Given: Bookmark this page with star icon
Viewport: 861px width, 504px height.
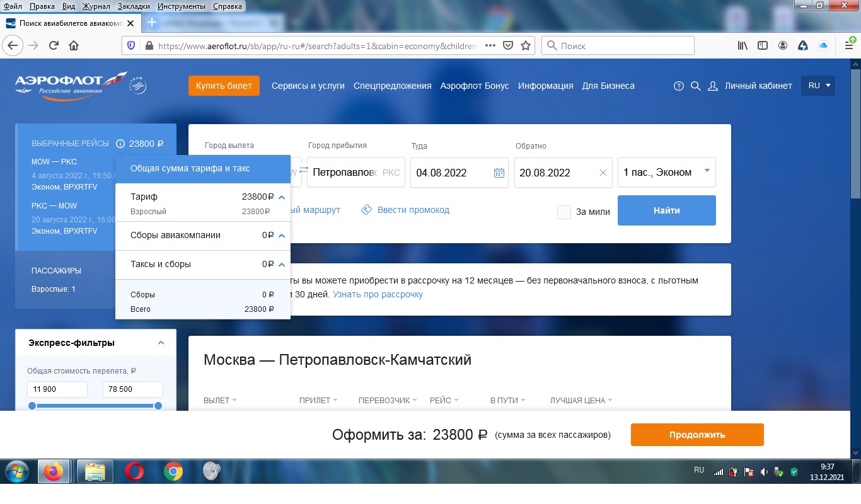Looking at the screenshot, I should click(x=526, y=45).
